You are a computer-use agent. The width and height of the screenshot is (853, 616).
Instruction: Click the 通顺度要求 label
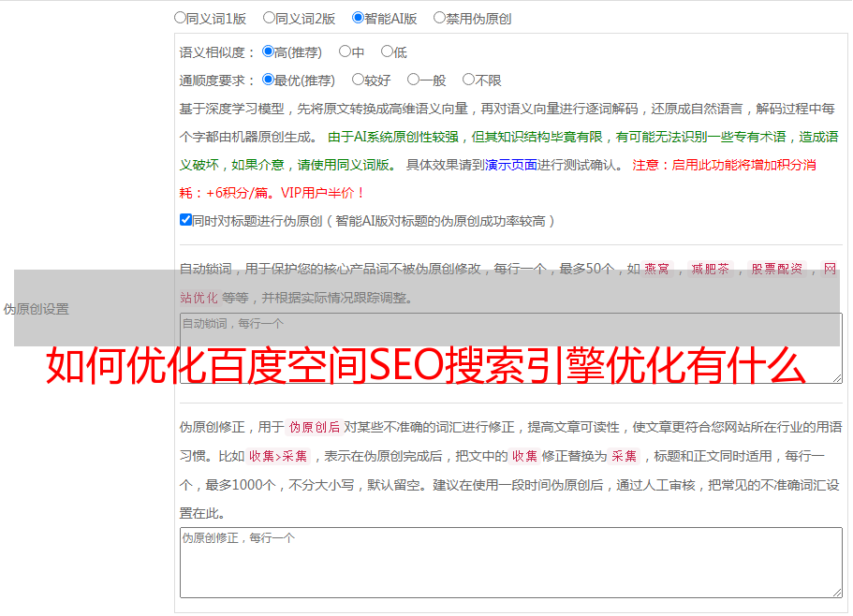pyautogui.click(x=216, y=81)
